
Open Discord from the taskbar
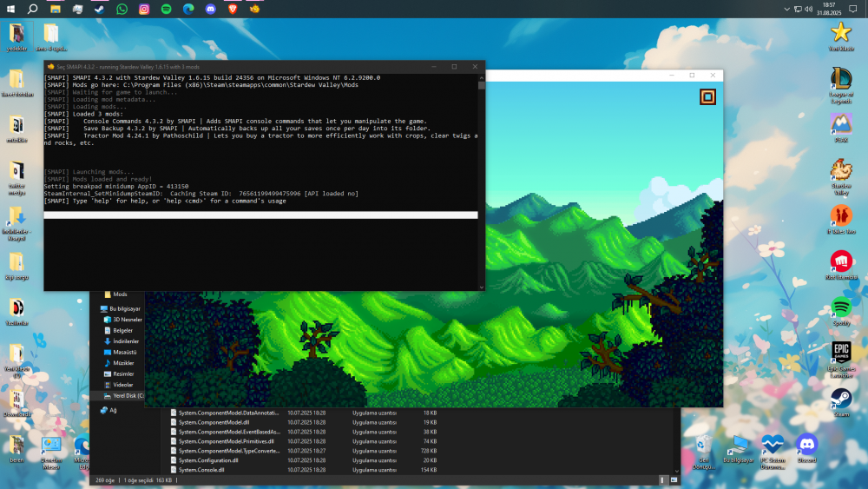click(x=210, y=9)
